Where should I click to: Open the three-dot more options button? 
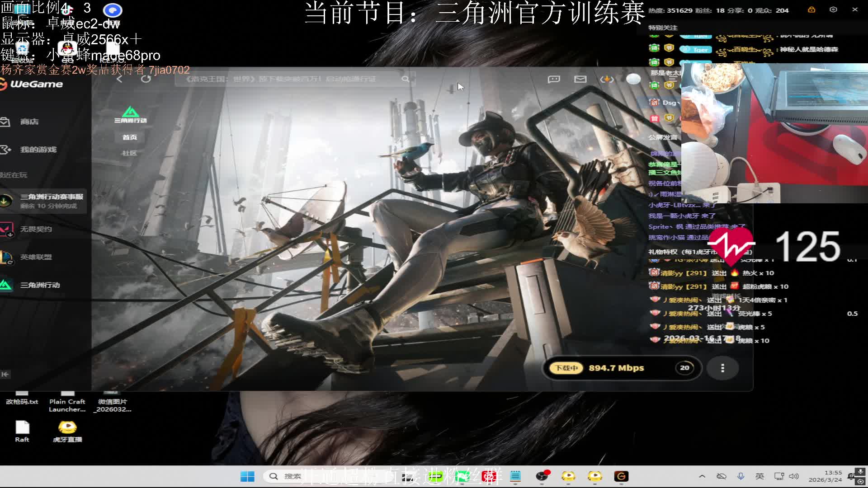[722, 368]
